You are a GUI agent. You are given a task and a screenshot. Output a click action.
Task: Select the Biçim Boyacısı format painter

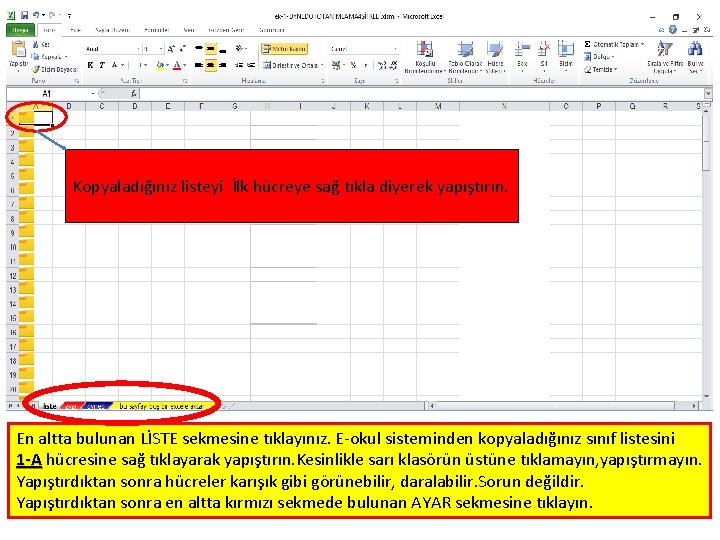tap(54, 69)
